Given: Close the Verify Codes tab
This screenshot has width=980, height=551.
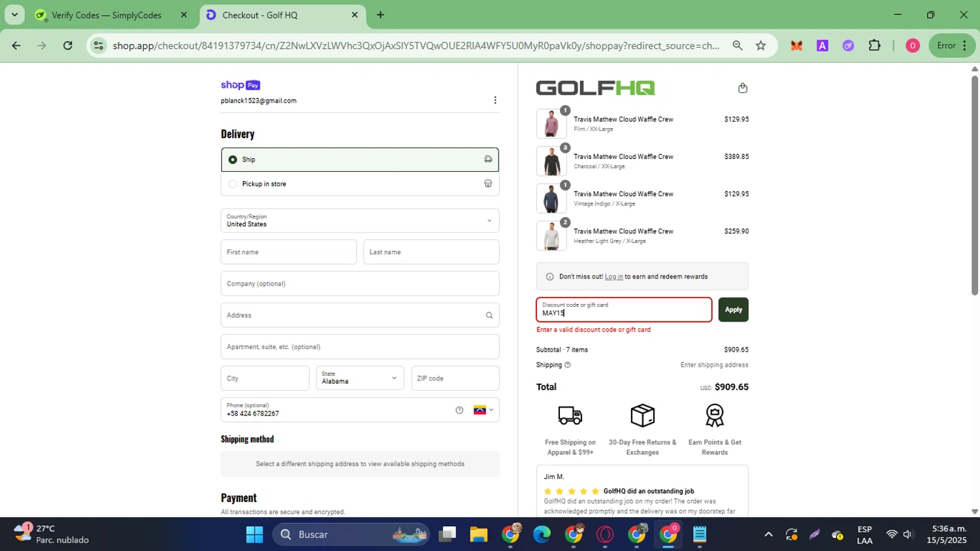Looking at the screenshot, I should coord(184,15).
